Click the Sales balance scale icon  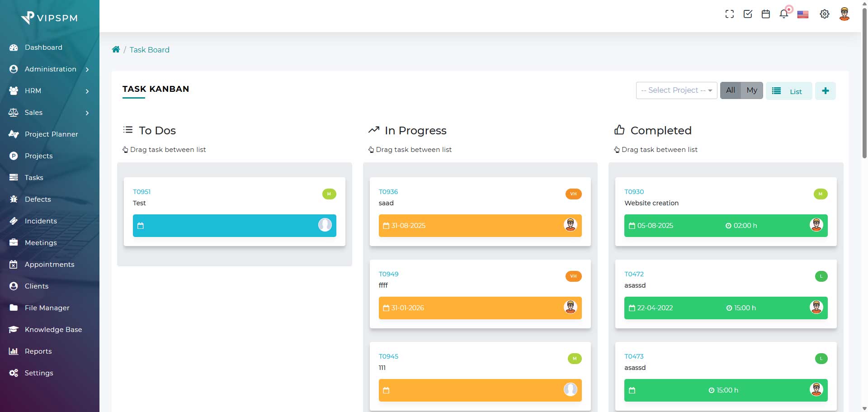point(14,113)
